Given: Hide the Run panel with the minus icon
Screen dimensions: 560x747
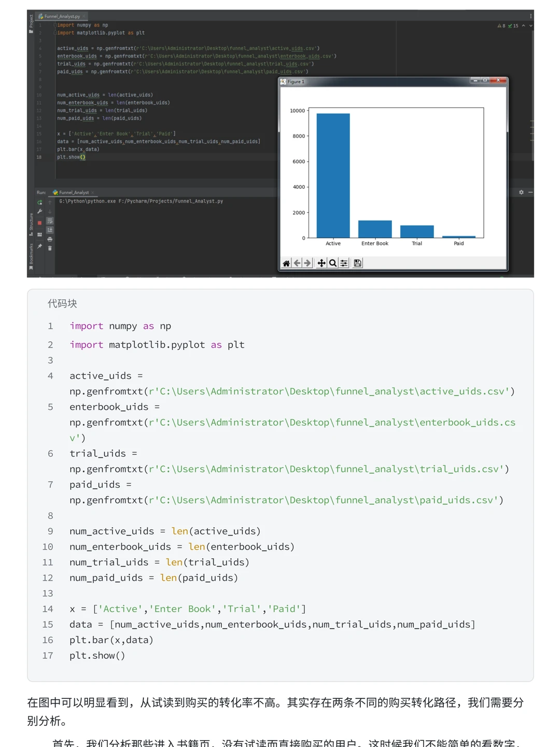Looking at the screenshot, I should pyautogui.click(x=530, y=192).
